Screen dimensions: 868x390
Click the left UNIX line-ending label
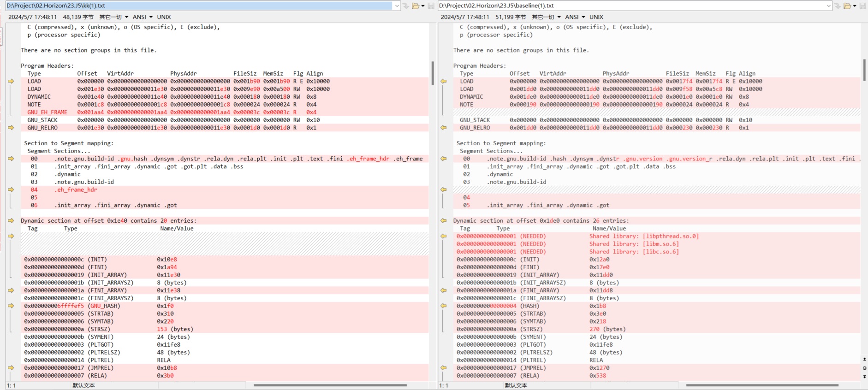(x=164, y=17)
